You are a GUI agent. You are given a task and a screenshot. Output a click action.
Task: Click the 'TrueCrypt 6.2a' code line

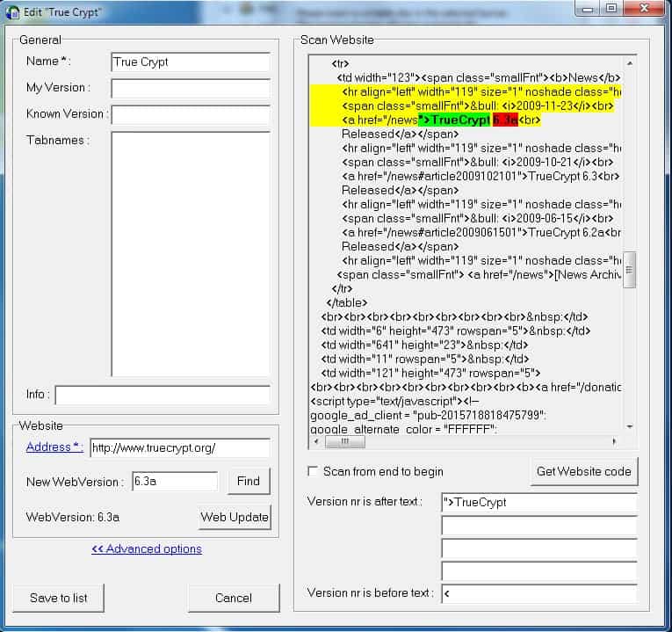coord(481,232)
